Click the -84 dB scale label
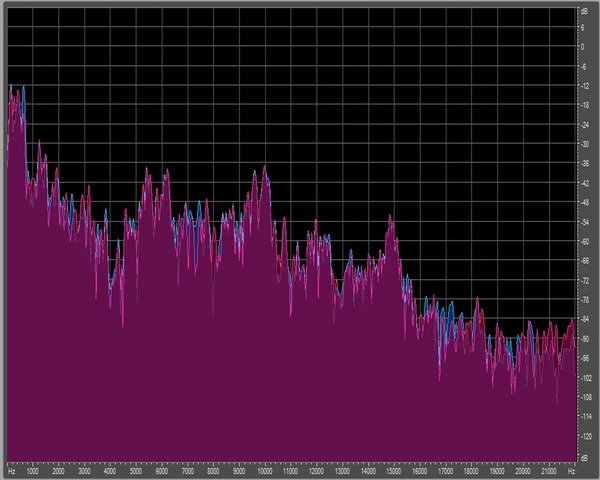Viewport: 600px width, 480px height. pos(584,319)
